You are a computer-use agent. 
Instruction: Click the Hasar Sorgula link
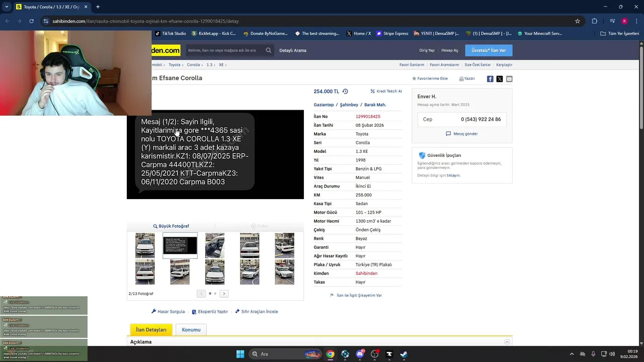(x=168, y=312)
